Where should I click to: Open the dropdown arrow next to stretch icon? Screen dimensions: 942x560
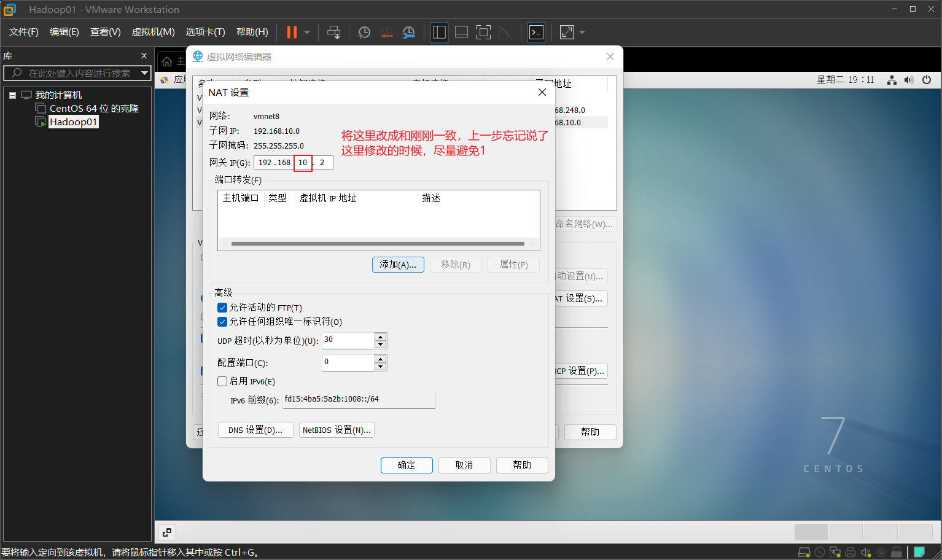(582, 33)
